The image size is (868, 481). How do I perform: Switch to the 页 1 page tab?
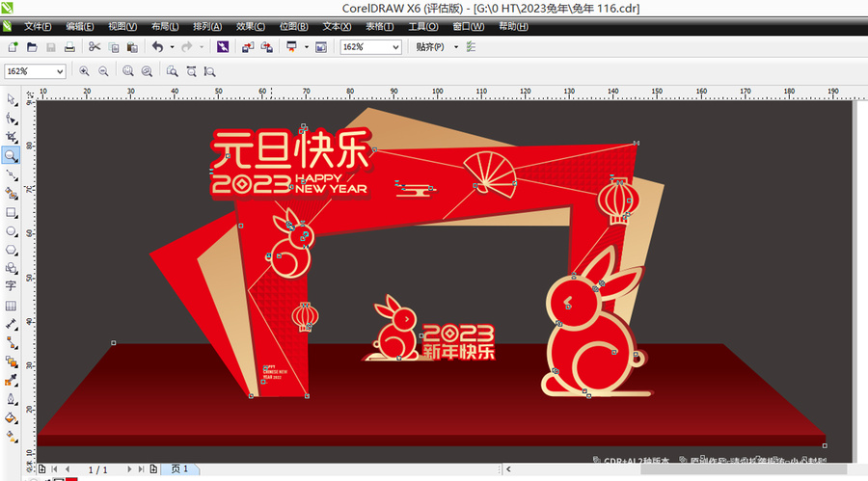click(x=180, y=468)
